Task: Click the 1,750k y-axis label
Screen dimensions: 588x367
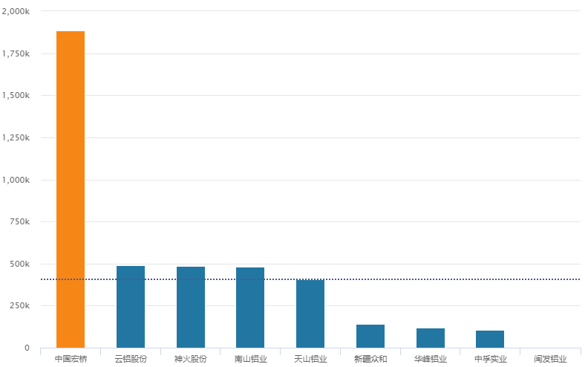Action: [16, 53]
